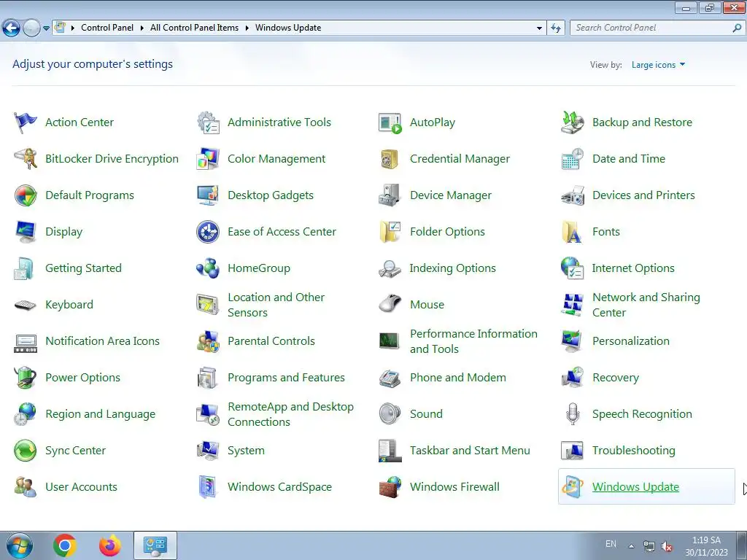The image size is (747, 560).
Task: Open the Power Options battery icon
Action: tap(26, 378)
